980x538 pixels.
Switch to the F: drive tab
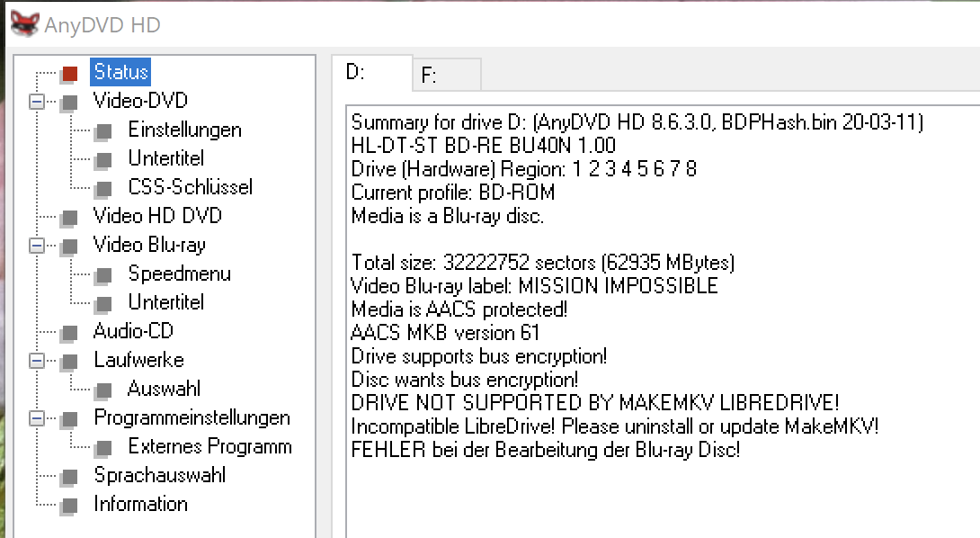click(x=446, y=75)
